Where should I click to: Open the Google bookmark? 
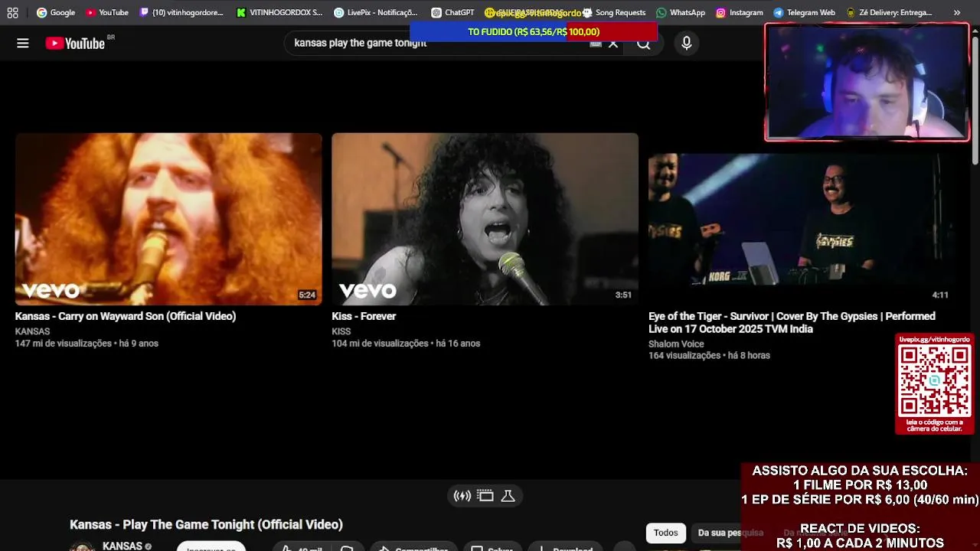point(56,12)
